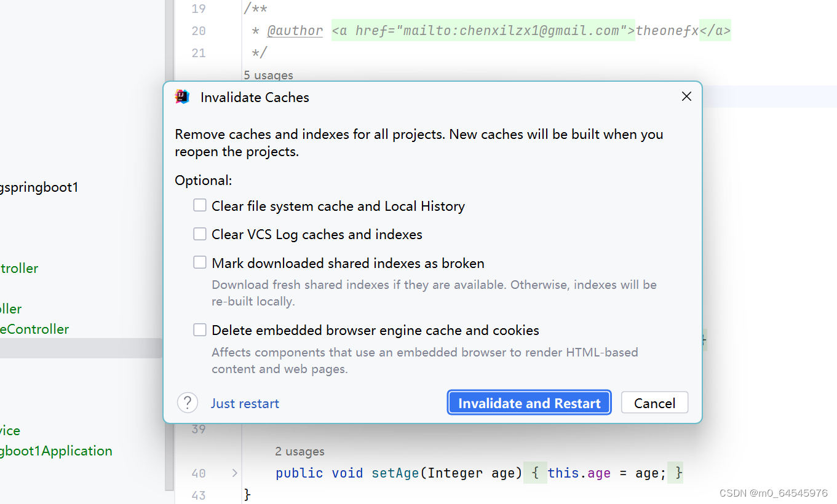This screenshot has height=504, width=837.
Task: Click the help question mark icon
Action: tap(188, 402)
